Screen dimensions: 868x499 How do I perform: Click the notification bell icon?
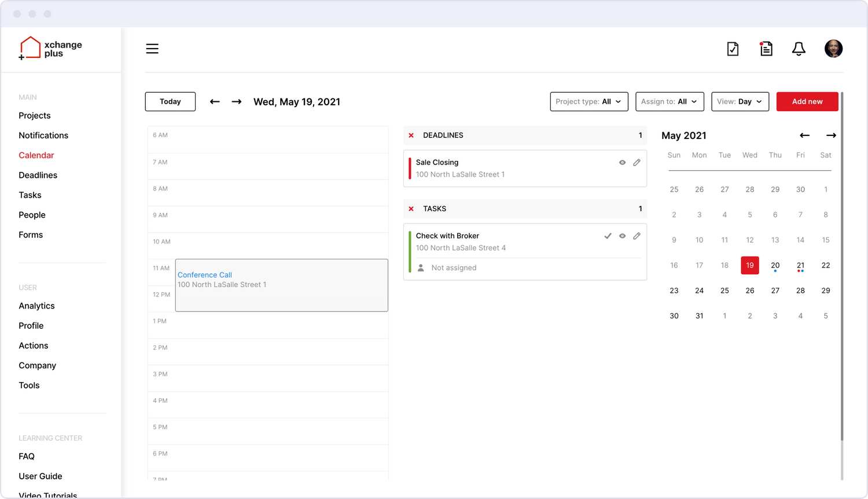tap(799, 49)
